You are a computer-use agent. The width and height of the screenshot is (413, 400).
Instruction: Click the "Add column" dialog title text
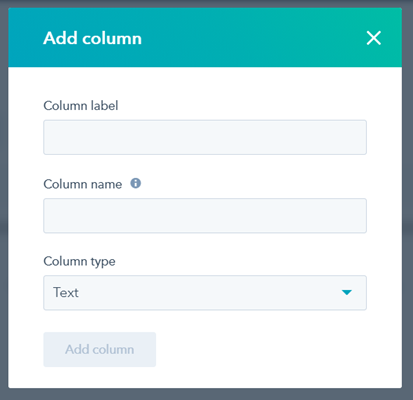tap(92, 38)
